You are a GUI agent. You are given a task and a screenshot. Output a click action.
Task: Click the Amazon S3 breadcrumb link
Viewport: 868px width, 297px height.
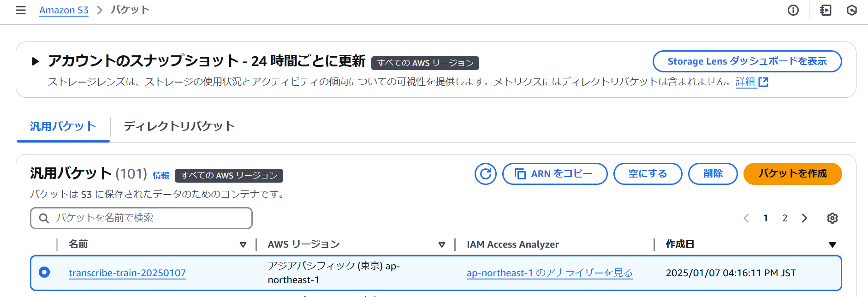click(64, 10)
